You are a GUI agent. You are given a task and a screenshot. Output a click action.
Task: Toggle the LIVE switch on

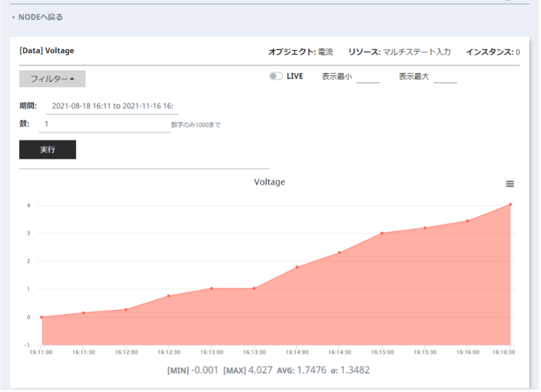coord(276,76)
